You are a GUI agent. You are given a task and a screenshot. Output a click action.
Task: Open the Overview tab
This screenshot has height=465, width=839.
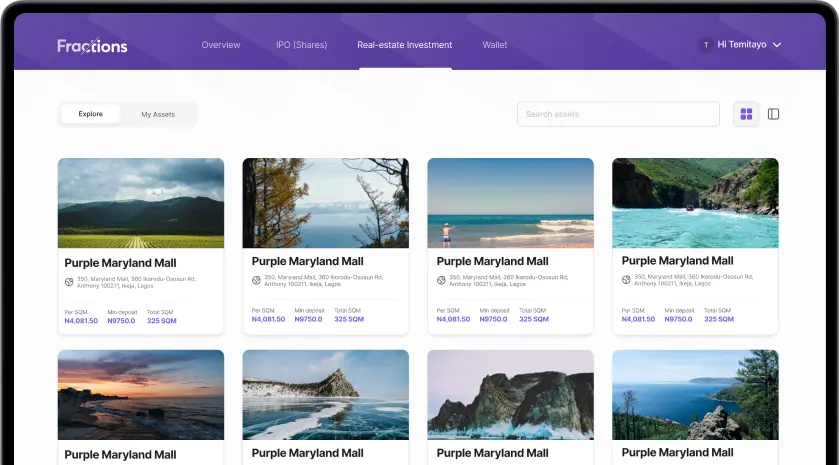tap(221, 45)
